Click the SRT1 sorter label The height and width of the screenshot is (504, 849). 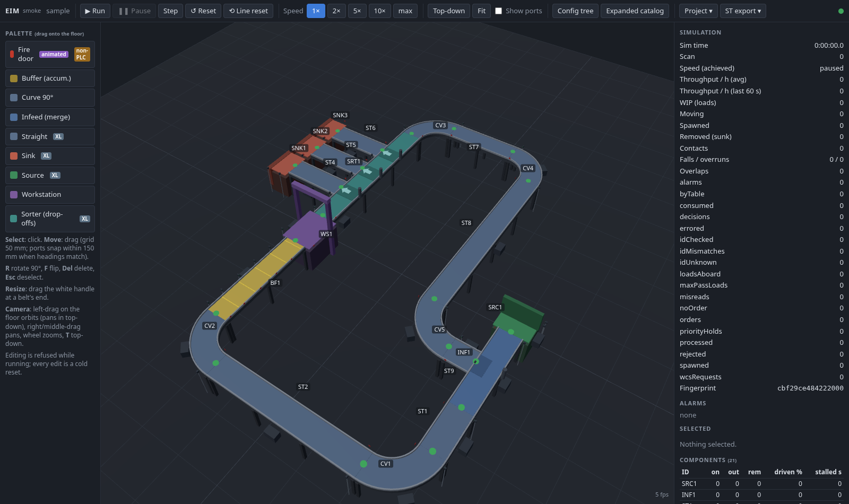[x=353, y=161]
